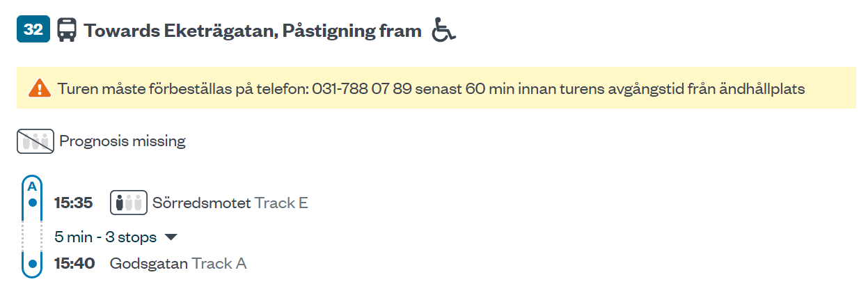Click the Track A label at Godsgatan
Image resolution: width=868 pixels, height=284 pixels.
pyautogui.click(x=219, y=264)
